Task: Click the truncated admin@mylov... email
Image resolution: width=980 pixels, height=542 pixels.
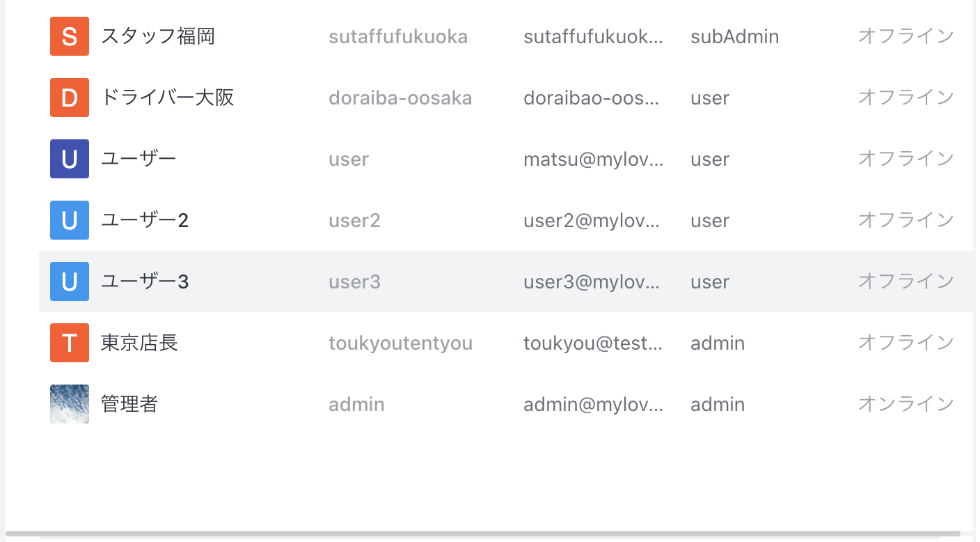Action: click(x=593, y=404)
